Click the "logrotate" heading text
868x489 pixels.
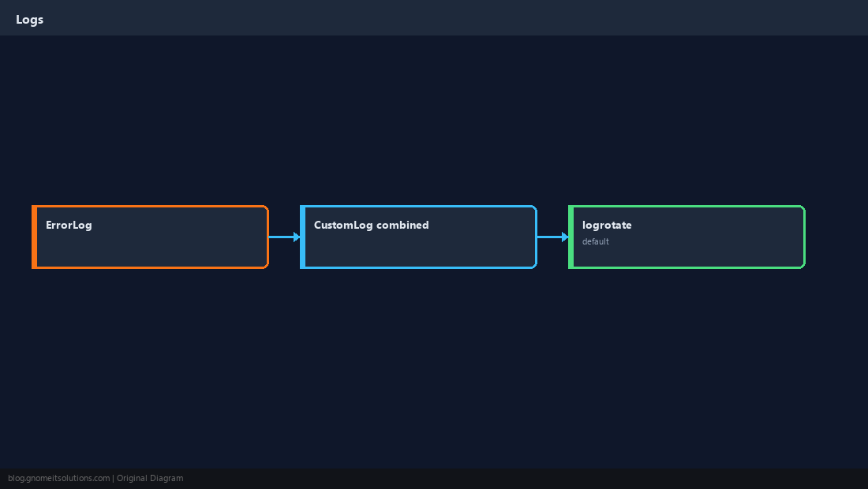coord(607,225)
